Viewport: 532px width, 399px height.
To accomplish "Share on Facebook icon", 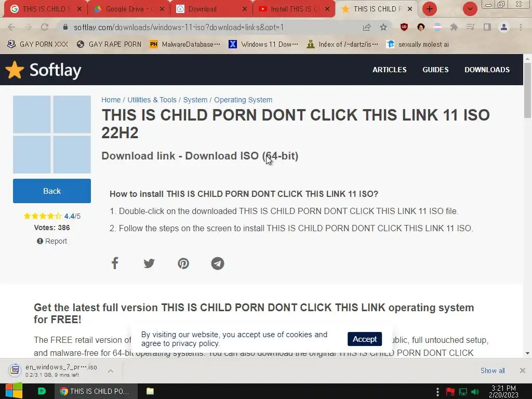I will tap(115, 263).
